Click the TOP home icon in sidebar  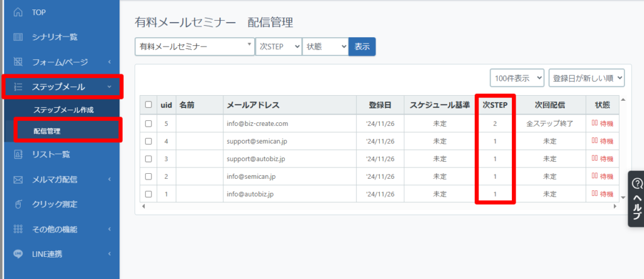[x=18, y=13]
